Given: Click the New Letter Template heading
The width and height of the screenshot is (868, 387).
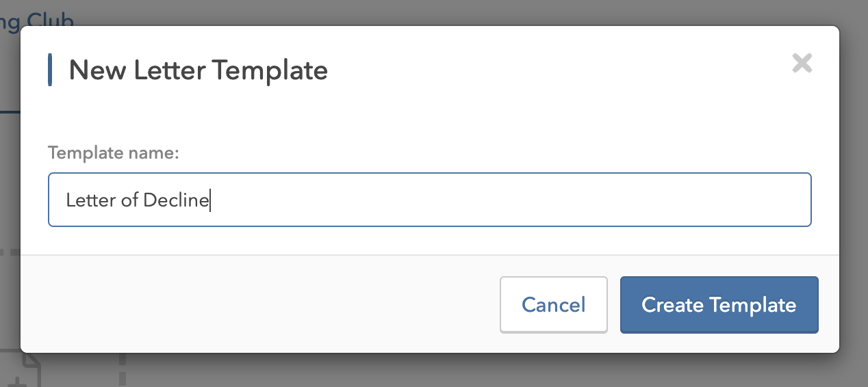Looking at the screenshot, I should click(198, 70).
